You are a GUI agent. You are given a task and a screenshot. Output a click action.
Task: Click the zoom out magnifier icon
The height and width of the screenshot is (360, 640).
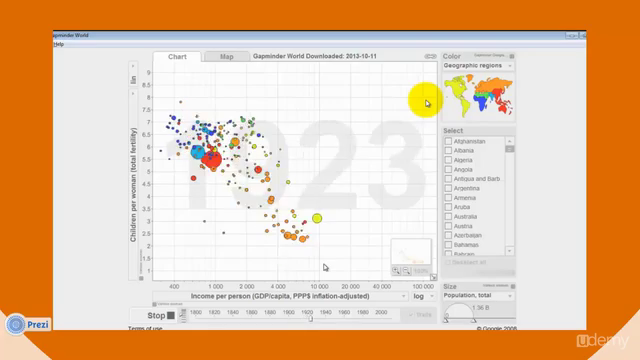tap(407, 271)
